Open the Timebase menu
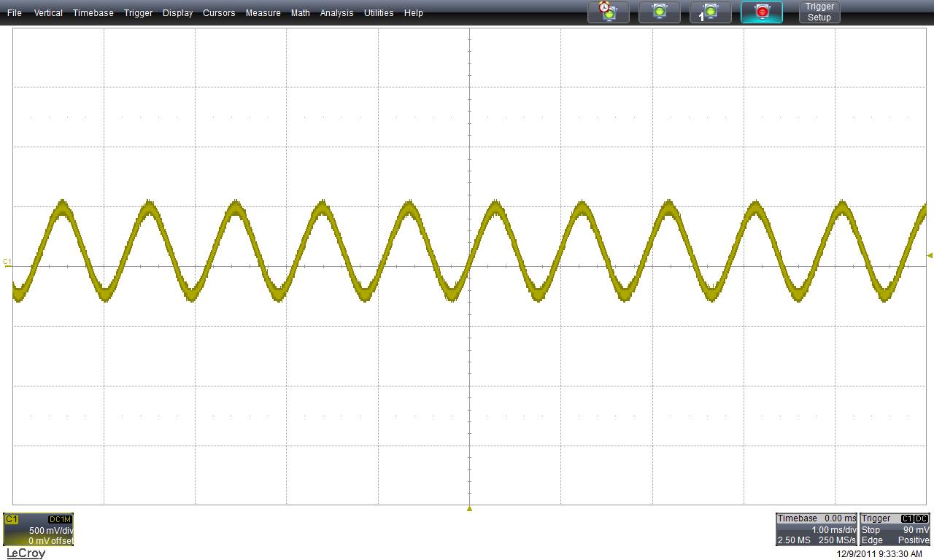Image resolution: width=934 pixels, height=560 pixels. click(93, 13)
